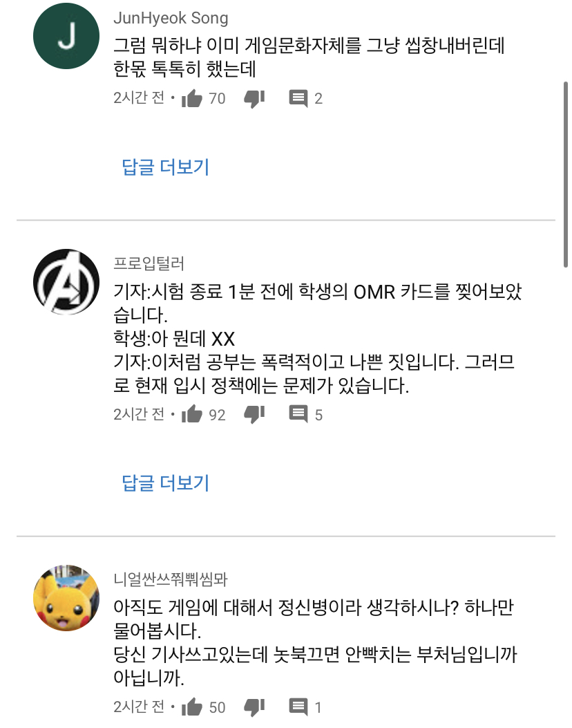Like JunHyeok Song's comment

point(191,98)
